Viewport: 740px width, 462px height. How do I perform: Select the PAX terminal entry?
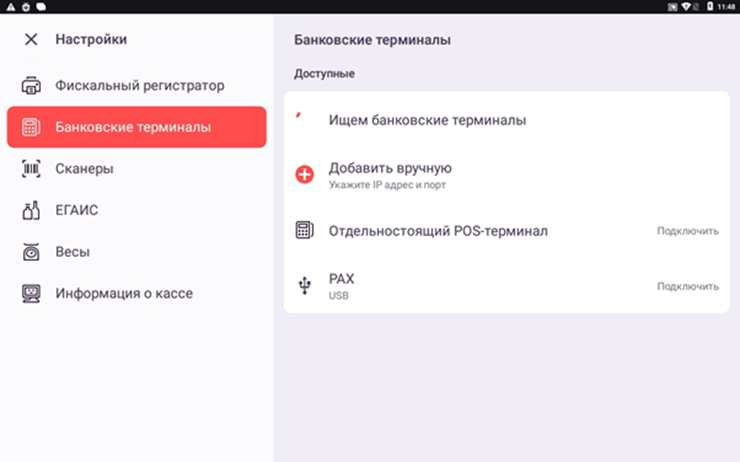click(506, 286)
